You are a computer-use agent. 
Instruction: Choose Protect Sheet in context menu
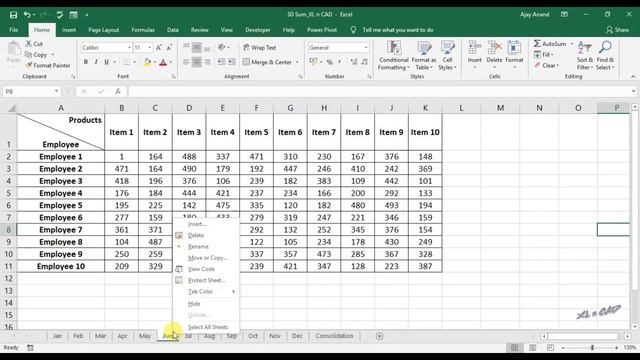coord(206,280)
